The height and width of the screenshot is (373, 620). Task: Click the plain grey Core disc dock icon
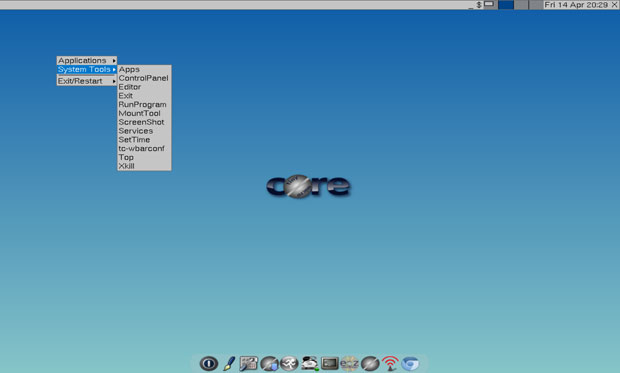pos(370,363)
